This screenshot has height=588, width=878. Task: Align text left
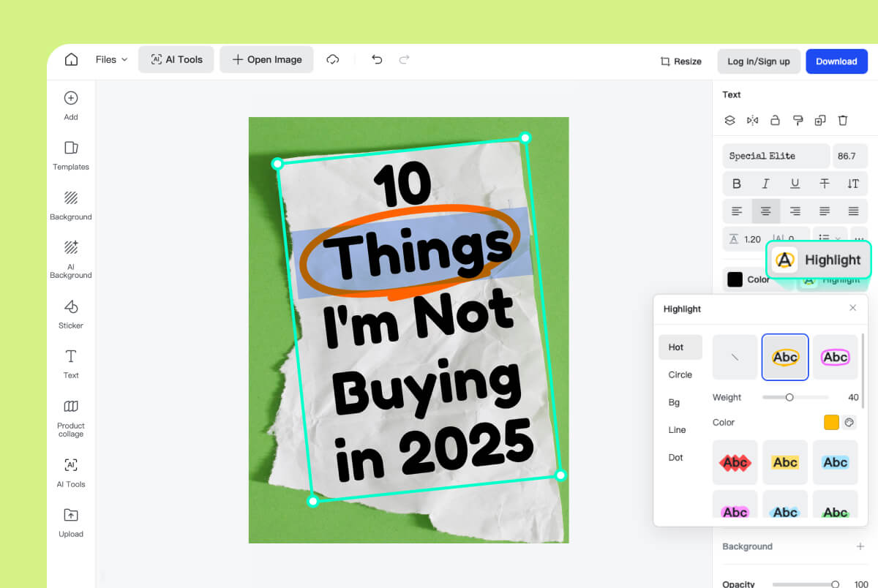coord(737,211)
